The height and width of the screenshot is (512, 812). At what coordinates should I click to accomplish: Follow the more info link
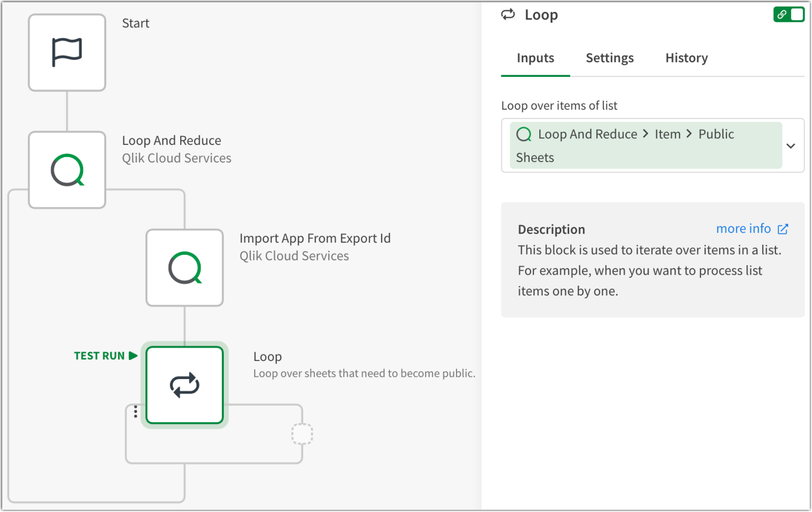click(743, 229)
